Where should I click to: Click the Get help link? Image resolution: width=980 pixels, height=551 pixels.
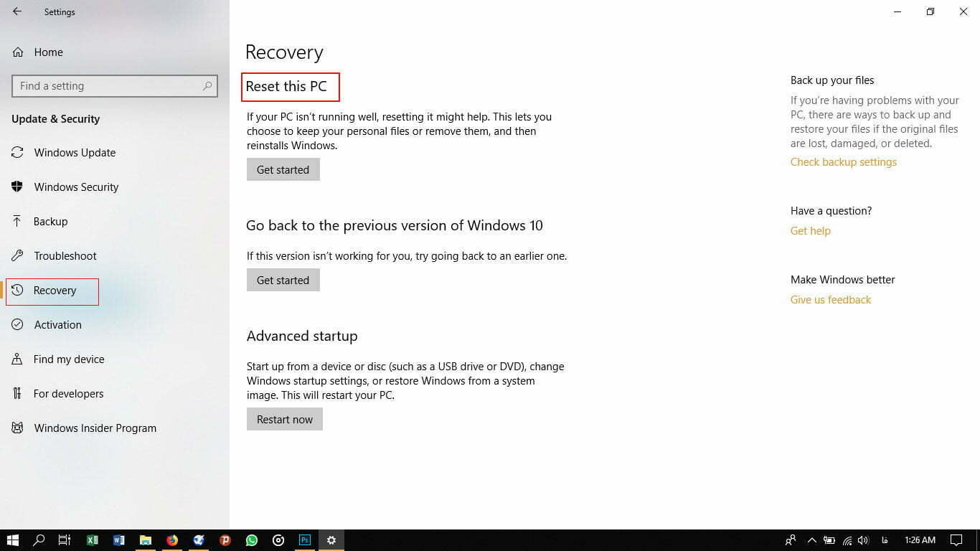[x=811, y=231]
